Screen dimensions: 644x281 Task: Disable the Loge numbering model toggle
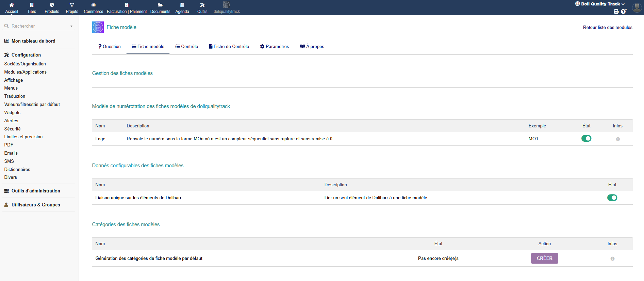pyautogui.click(x=586, y=139)
